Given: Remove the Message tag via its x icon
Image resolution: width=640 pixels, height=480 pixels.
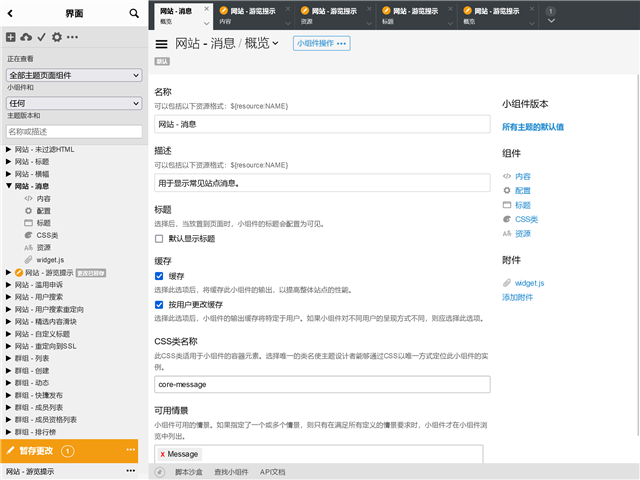Looking at the screenshot, I should [x=162, y=454].
